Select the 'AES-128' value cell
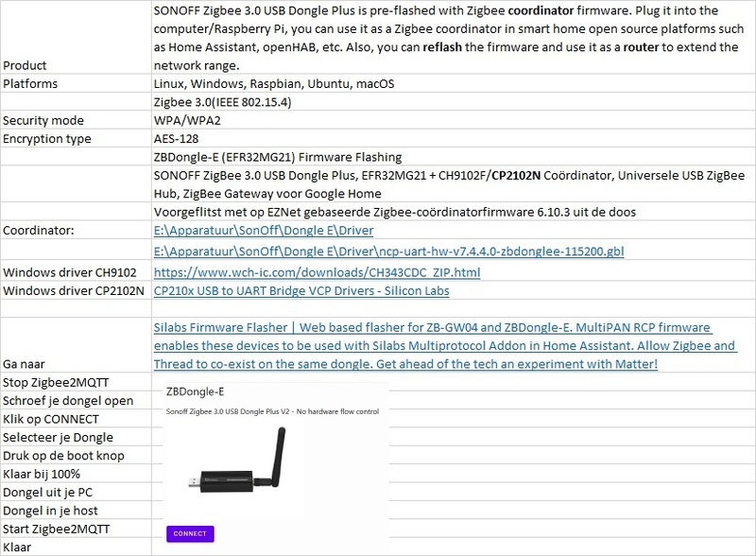Image resolution: width=756 pixels, height=556 pixels. pos(454,138)
